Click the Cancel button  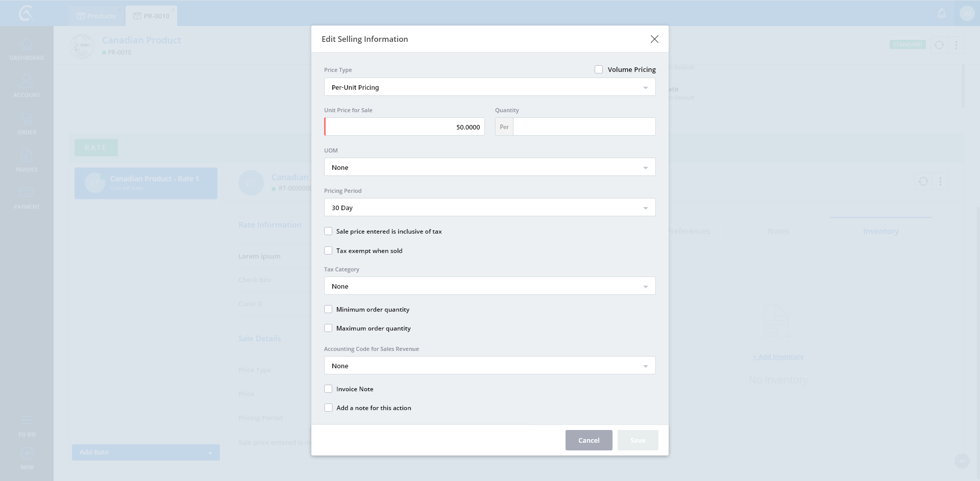[x=589, y=440]
